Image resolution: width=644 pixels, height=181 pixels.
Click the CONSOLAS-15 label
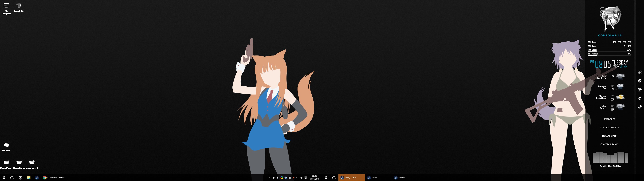(x=610, y=36)
